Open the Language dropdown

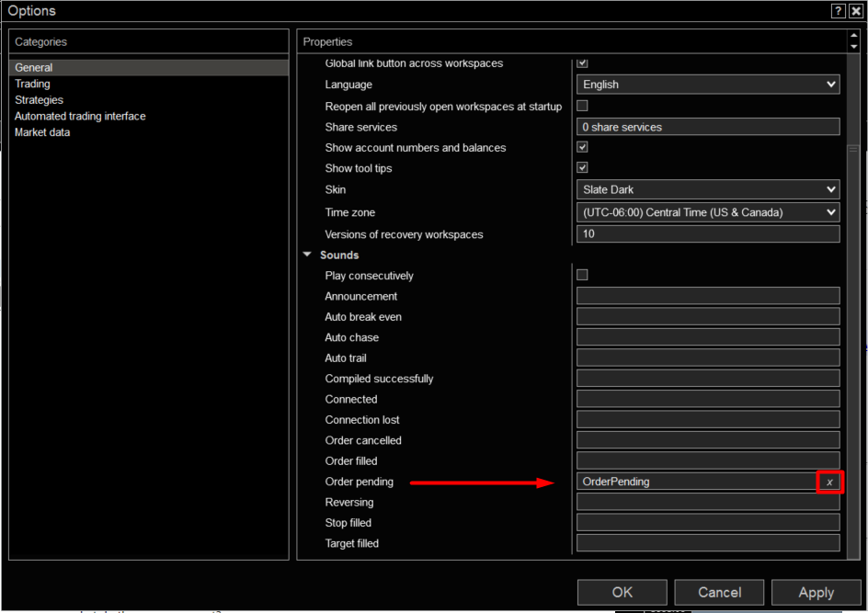tap(708, 85)
